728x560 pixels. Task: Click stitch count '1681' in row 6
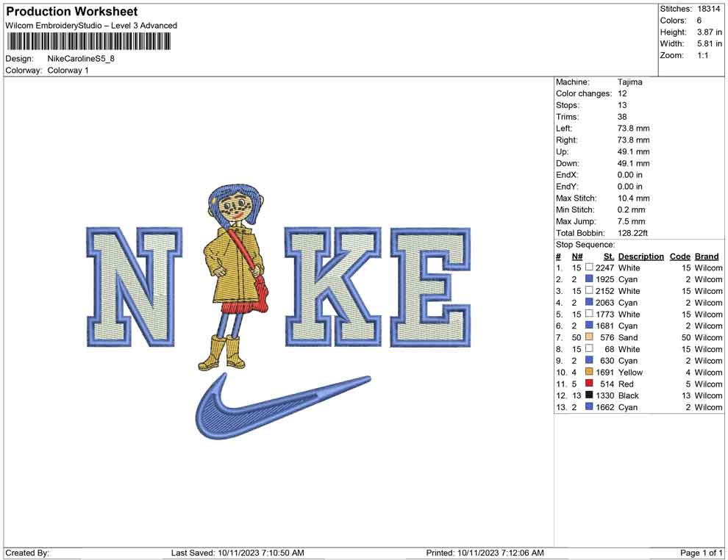[x=605, y=326]
